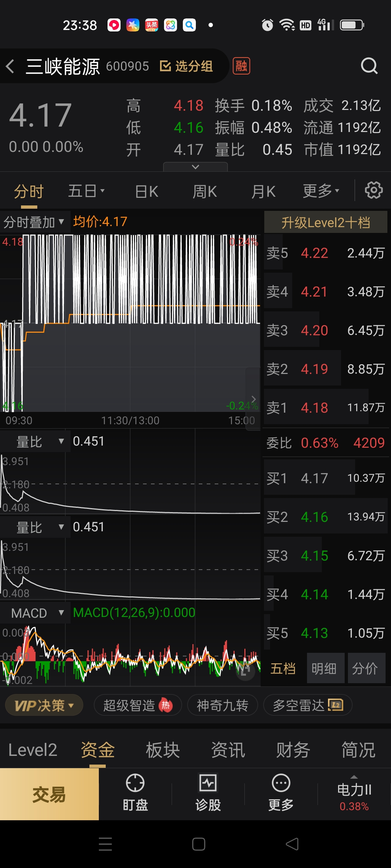Image resolution: width=391 pixels, height=868 pixels.
Task: Tap the battery status icon
Action: (352, 25)
